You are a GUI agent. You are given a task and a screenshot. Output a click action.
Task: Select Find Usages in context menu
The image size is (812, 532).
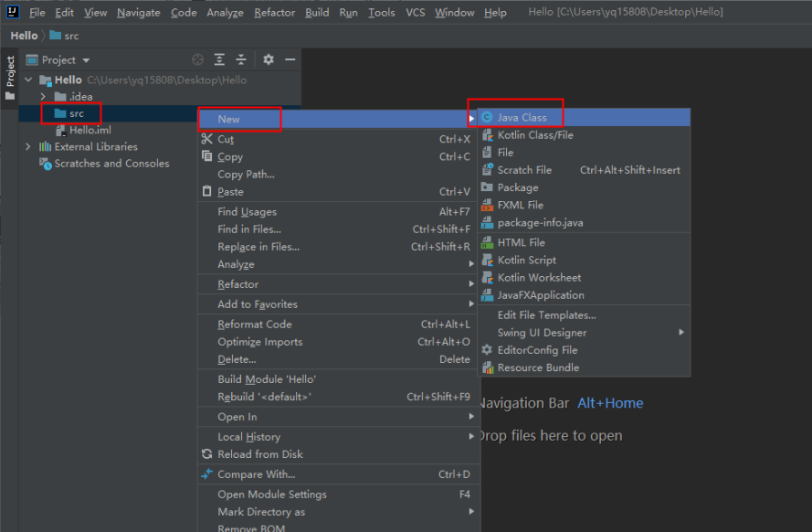tap(339, 211)
